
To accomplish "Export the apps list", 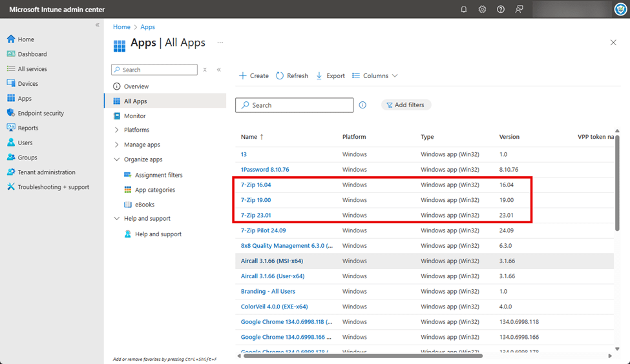I will [330, 76].
